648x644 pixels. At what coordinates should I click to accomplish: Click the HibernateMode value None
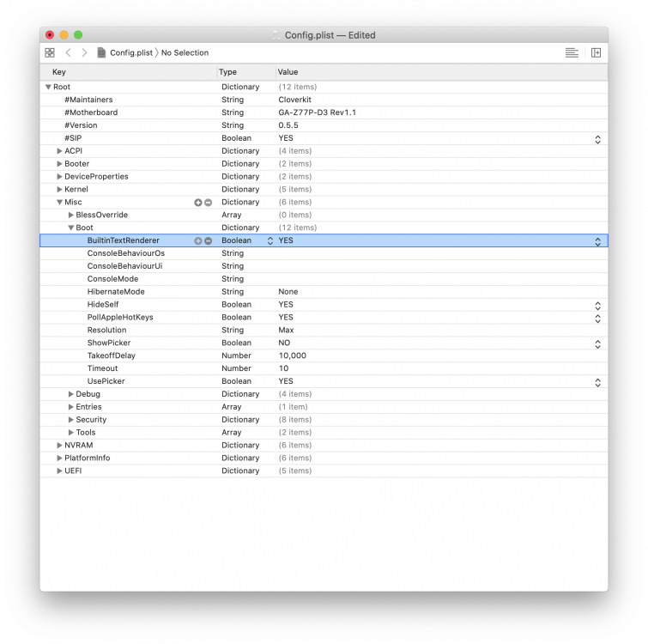point(288,292)
